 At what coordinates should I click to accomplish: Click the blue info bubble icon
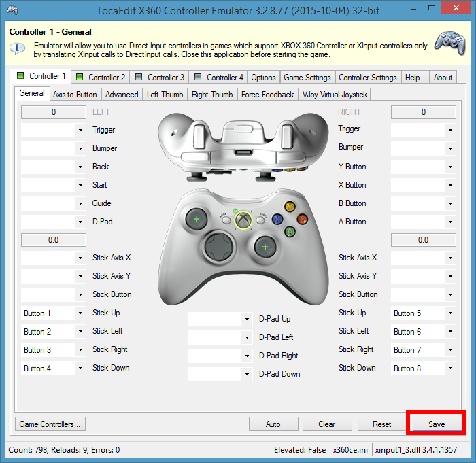[17, 48]
